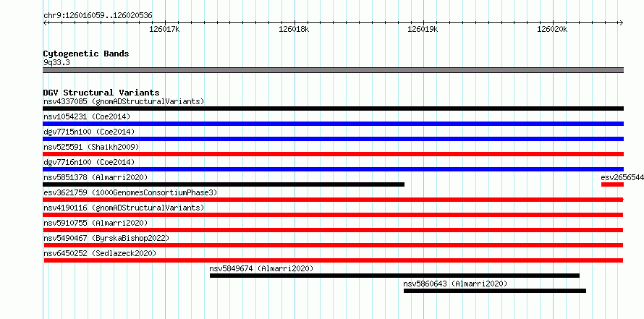Select the black nsv5860643 variant bar
Image resolution: width=644 pixels, height=319 pixels.
pyautogui.click(x=495, y=291)
